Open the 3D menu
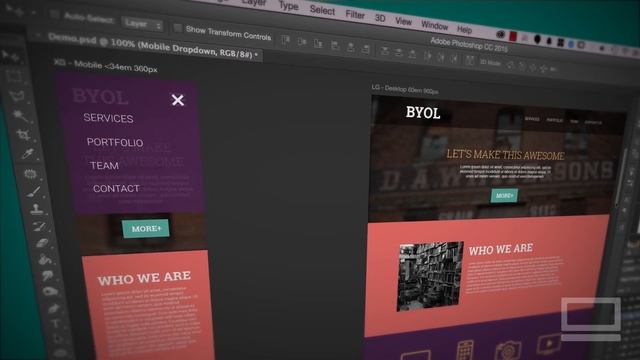Screen dimensions: 640x360 (380, 18)
